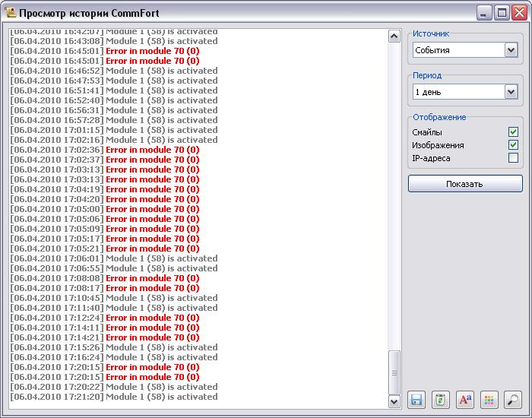The width and height of the screenshot is (532, 418).
Task: Click the scrollbar up arrow in log
Action: coord(394,36)
